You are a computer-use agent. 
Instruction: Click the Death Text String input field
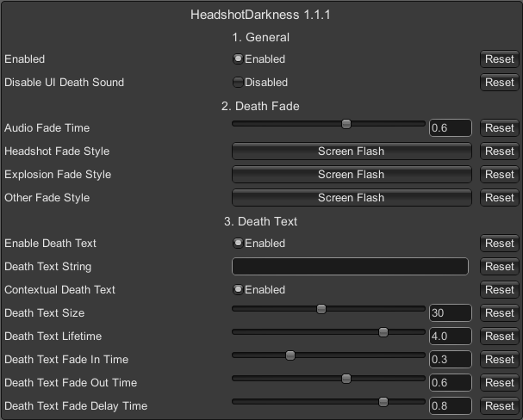[x=350, y=267]
